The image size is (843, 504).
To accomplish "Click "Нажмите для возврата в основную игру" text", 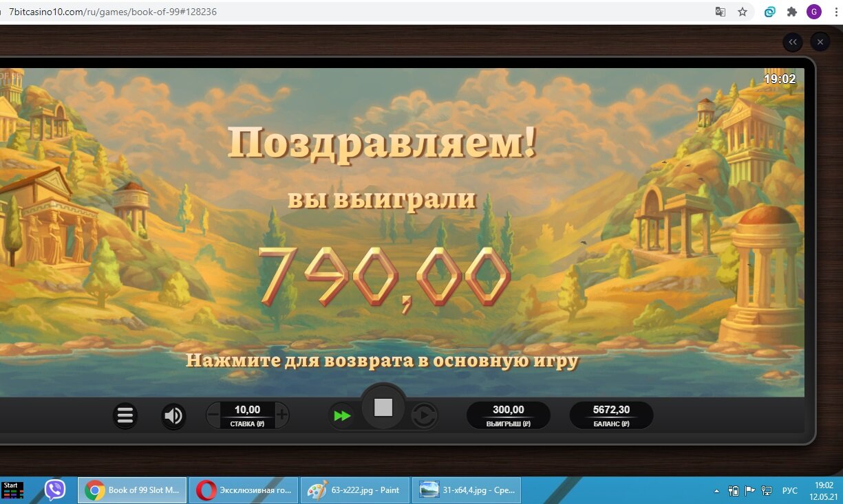I will [382, 361].
